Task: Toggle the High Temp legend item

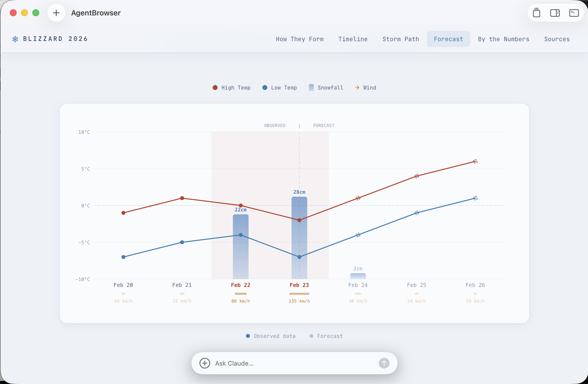Action: pyautogui.click(x=231, y=88)
